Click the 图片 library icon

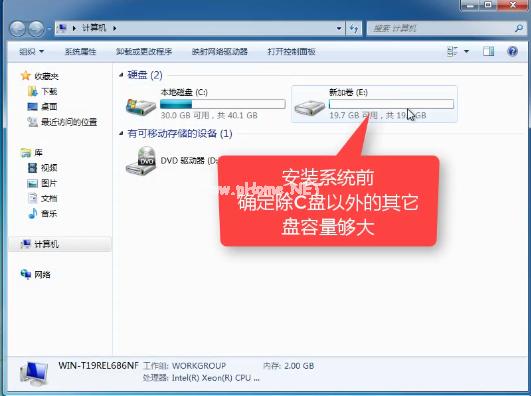(33, 183)
